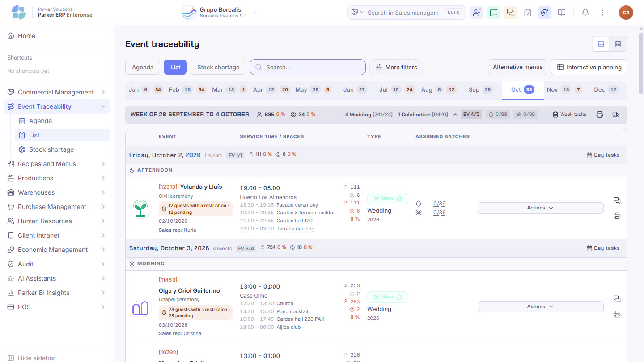Select the Nov month tab
644x362 pixels.
click(564, 90)
